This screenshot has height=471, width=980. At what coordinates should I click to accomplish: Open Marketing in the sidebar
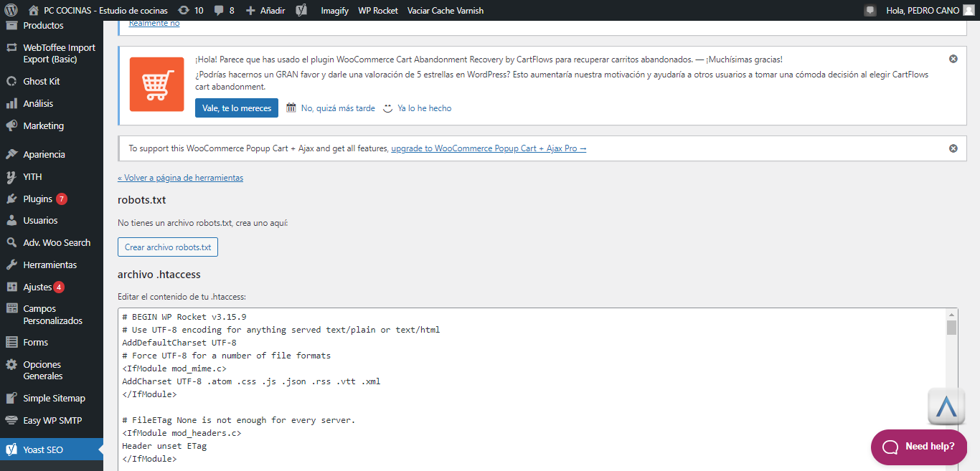[x=43, y=125]
